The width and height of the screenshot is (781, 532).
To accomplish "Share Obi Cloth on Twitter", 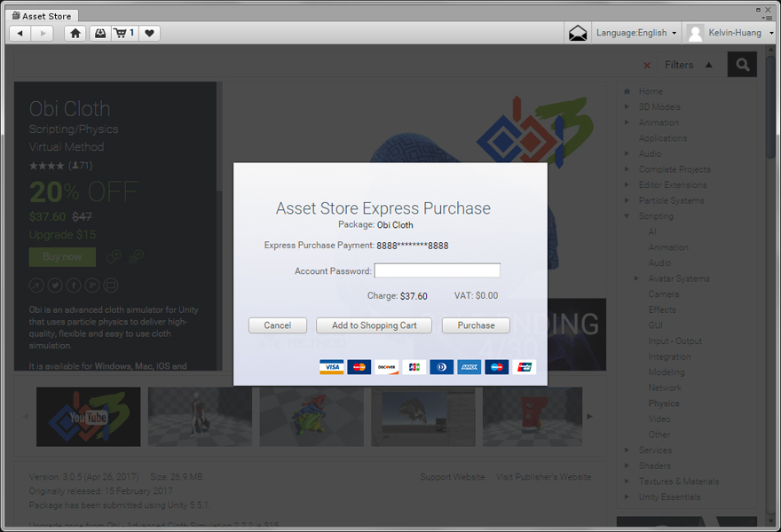I will (55, 286).
